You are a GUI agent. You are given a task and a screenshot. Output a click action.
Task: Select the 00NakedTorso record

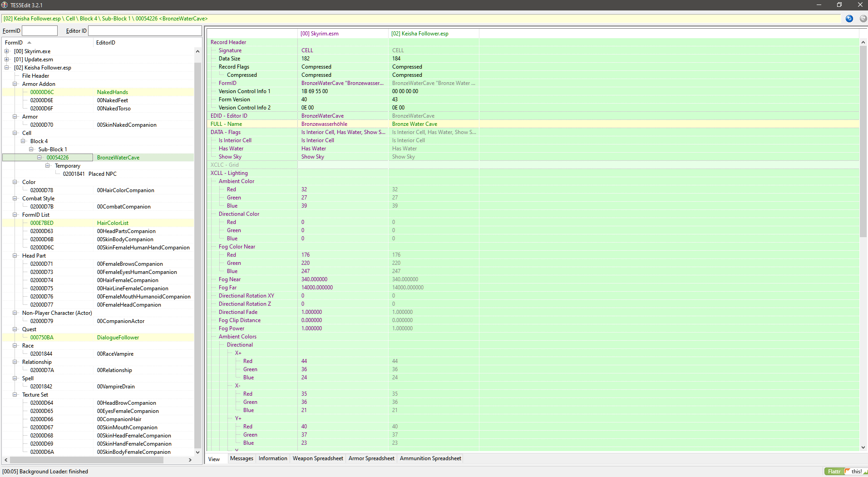tap(98, 109)
